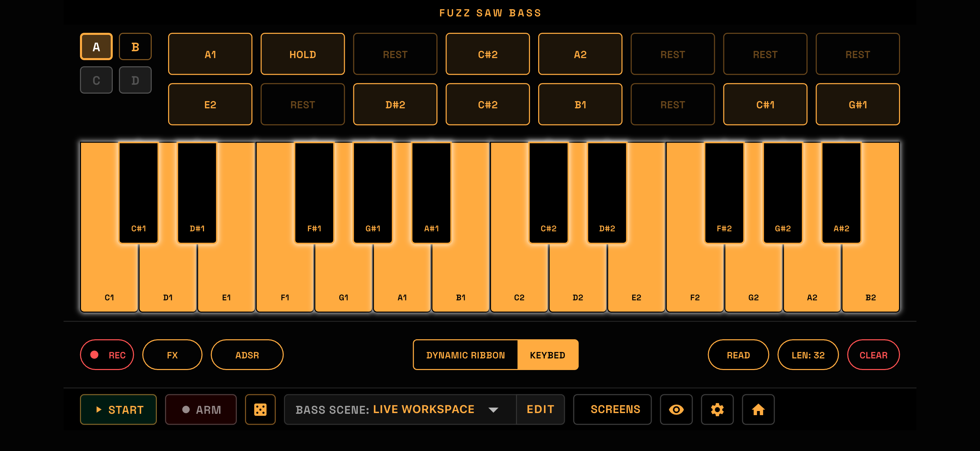This screenshot has width=980, height=451.
Task: Play the C1 white key
Action: (109, 277)
